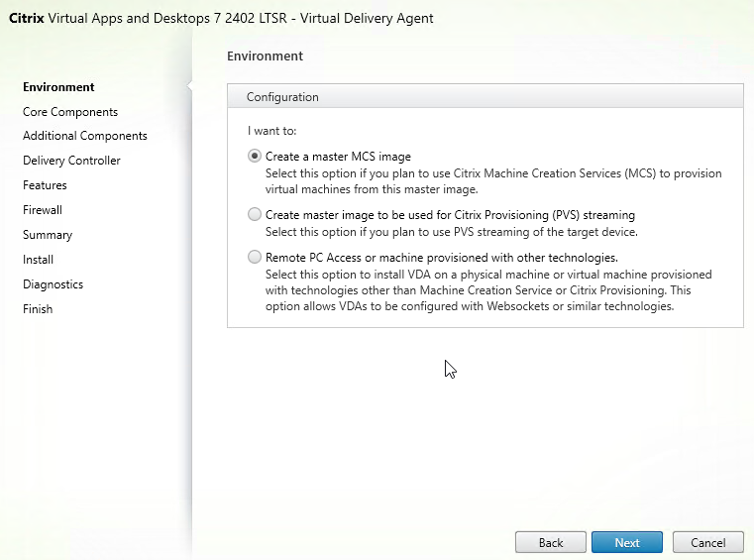This screenshot has height=560, width=754.
Task: Select Diagnostics step
Action: [x=53, y=284]
